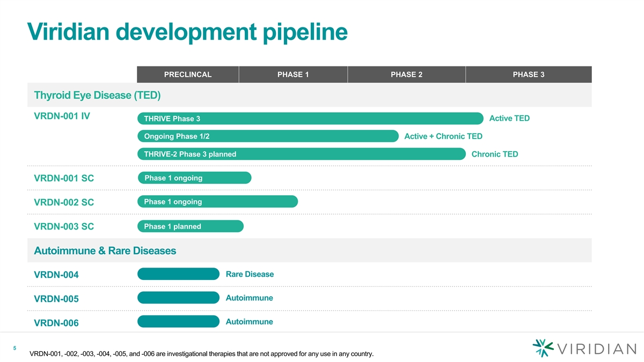This screenshot has height=362, width=644.
Task: Click the Autoimmune & Rare Diseases section heading
Action: pos(105,250)
